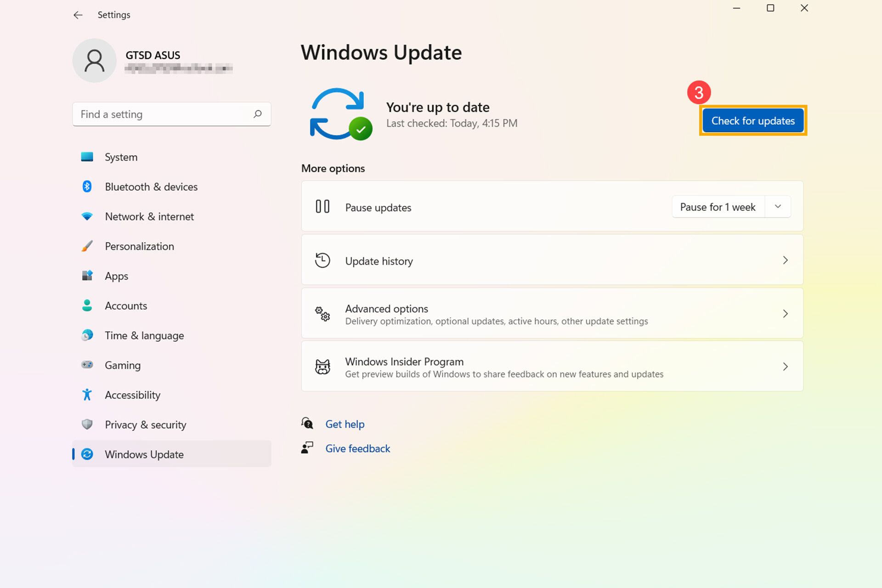Screen dimensions: 882x588
Task: Click the Check for updates button
Action: (752, 120)
